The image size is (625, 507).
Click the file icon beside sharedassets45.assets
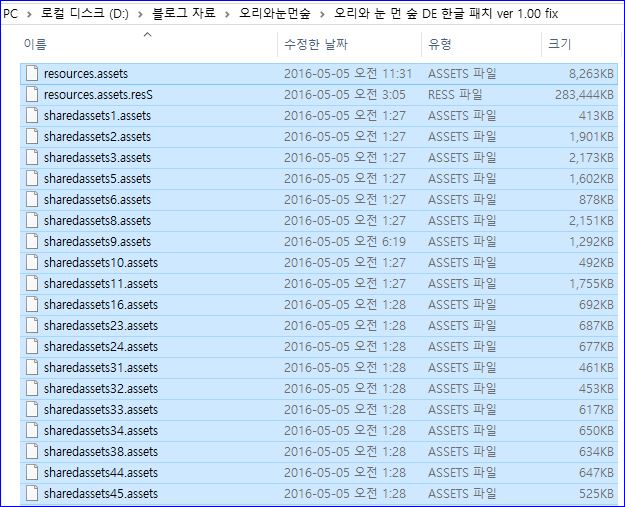click(x=32, y=493)
